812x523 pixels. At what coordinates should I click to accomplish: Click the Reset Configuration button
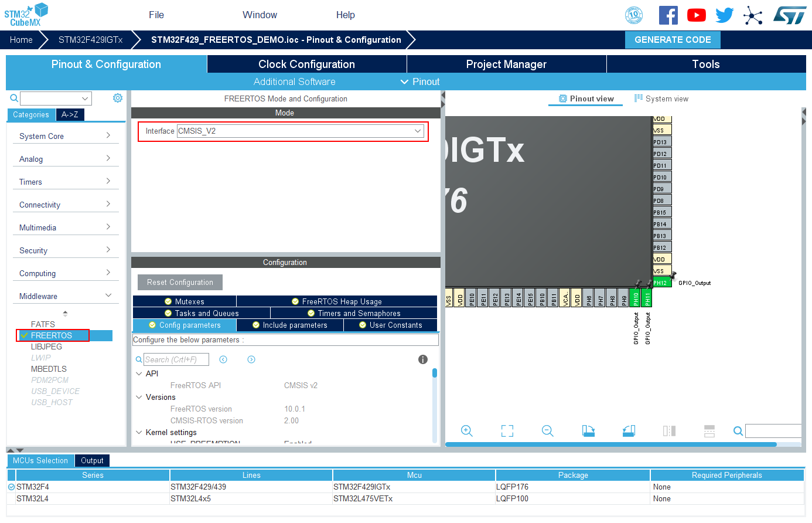click(180, 282)
